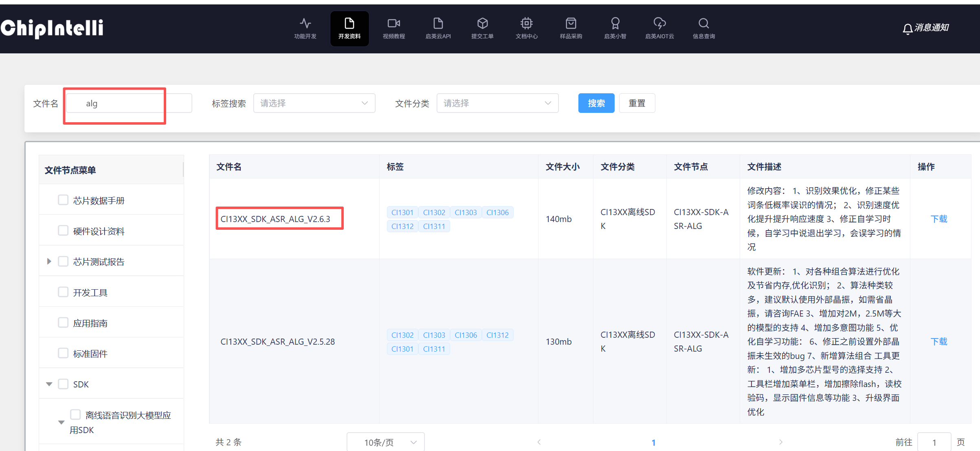Open the 样品采购 sample purchase icon
The width and height of the screenshot is (980, 451).
point(571,28)
